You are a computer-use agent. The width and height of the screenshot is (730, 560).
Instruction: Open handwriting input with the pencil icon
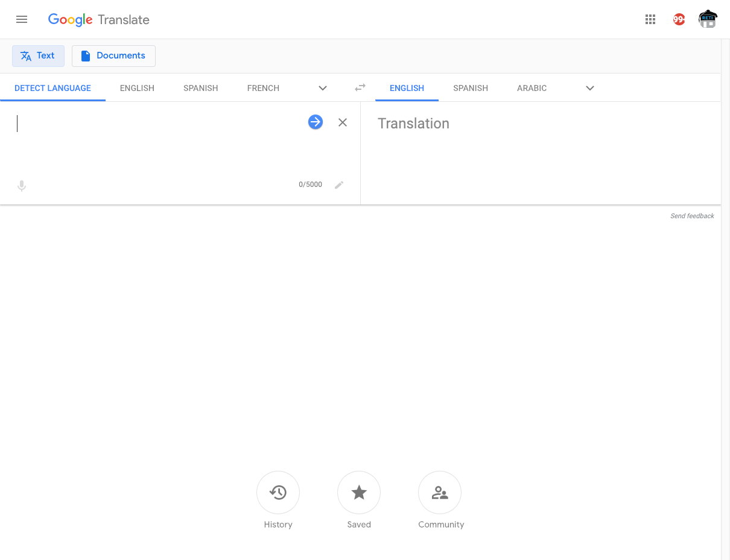[x=339, y=185]
